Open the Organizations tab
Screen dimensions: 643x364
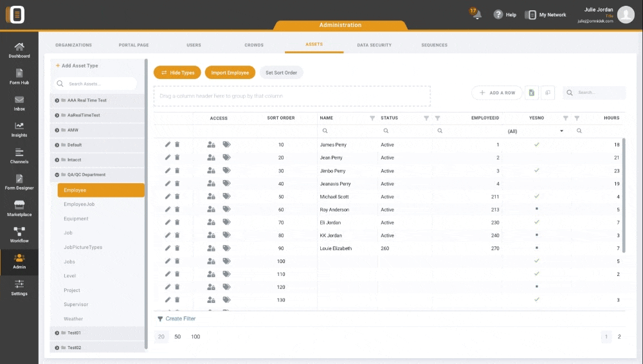click(x=73, y=45)
